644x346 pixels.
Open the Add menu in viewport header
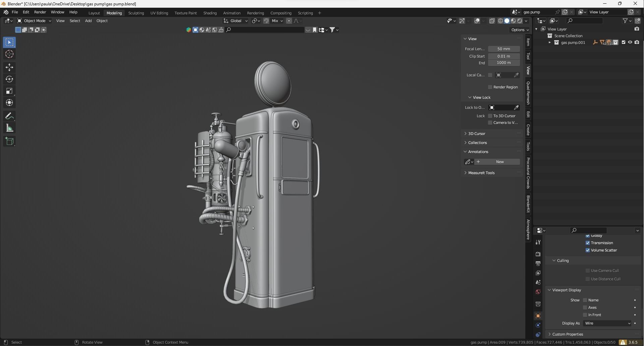[x=88, y=21]
